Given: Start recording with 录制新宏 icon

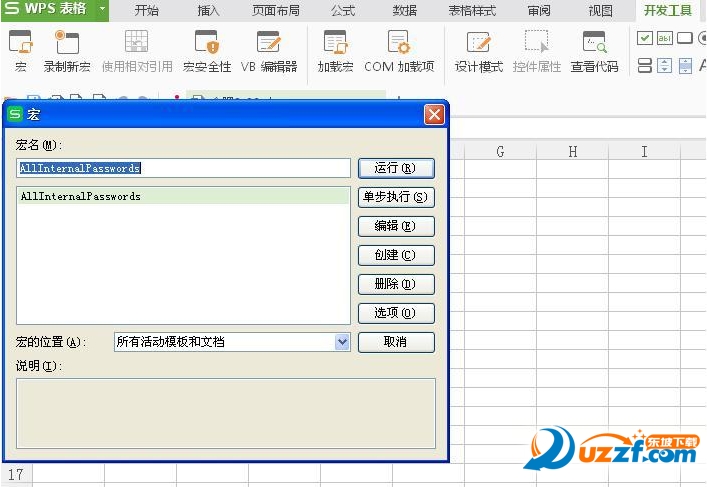Looking at the screenshot, I should [x=67, y=50].
